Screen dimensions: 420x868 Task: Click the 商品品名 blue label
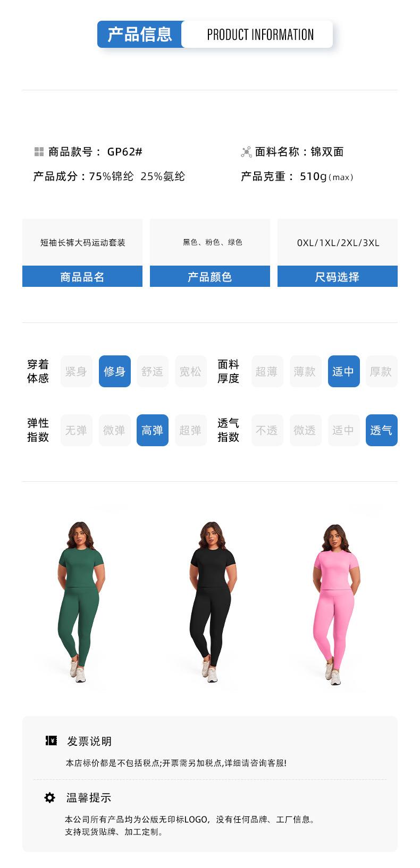pos(82,277)
